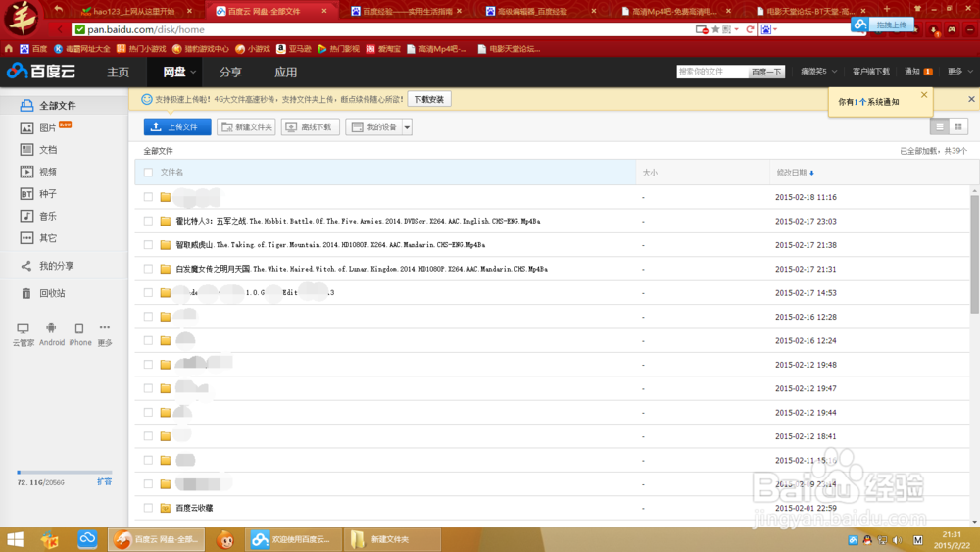This screenshot has width=980, height=552.
Task: Switch to the hao123 browser tab
Action: [x=135, y=11]
